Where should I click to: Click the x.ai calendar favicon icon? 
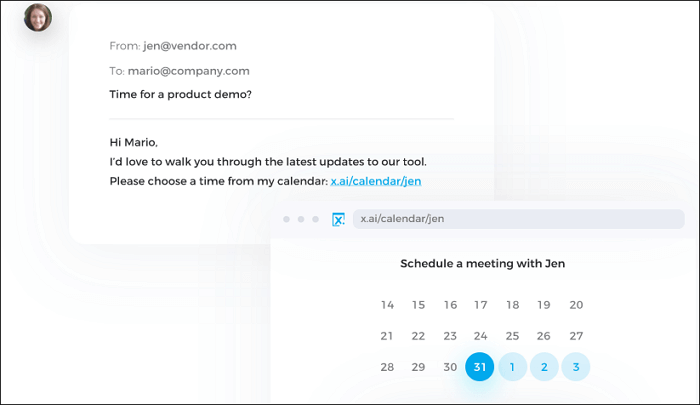pos(338,219)
